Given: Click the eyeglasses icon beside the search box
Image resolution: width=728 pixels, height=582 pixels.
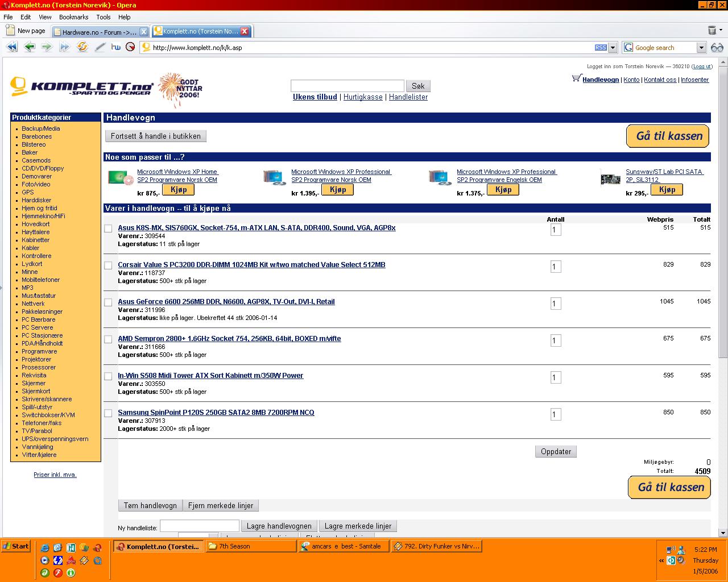Looking at the screenshot, I should click(717, 48).
